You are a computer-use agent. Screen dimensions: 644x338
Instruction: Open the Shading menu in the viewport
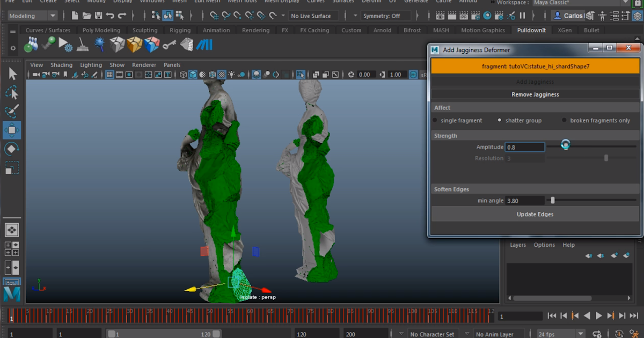coord(61,65)
